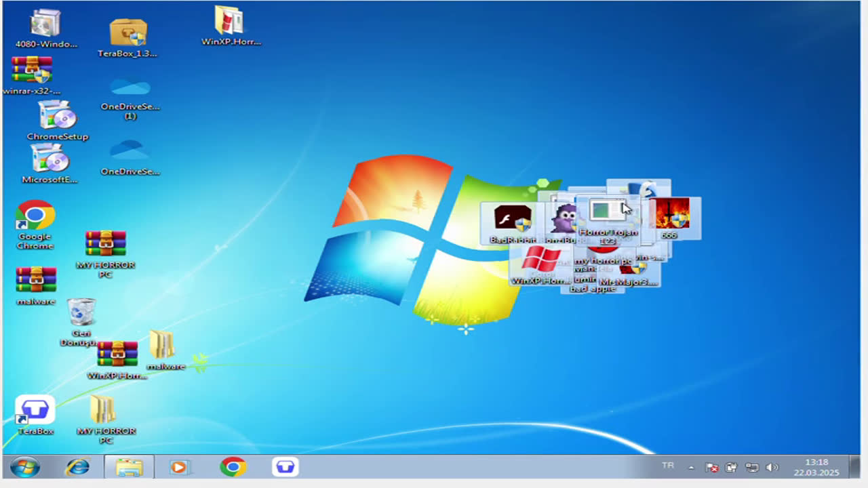Image resolution: width=868 pixels, height=488 pixels.
Task: Select the ChromeSetup installer icon
Action: pyautogui.click(x=57, y=115)
